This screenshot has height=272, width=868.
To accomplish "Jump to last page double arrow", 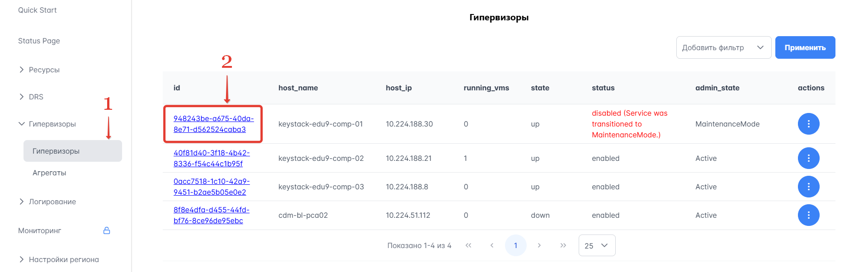I will click(x=563, y=245).
